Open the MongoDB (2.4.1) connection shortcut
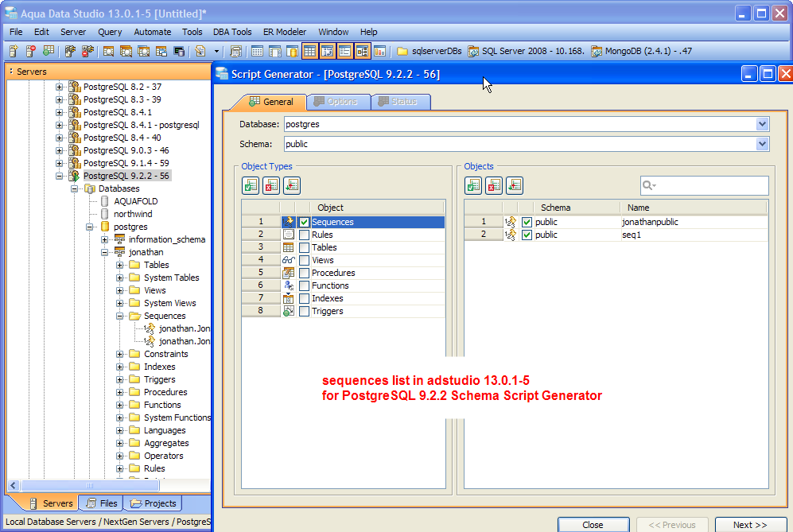Screen dimensions: 793x532 click(x=641, y=51)
